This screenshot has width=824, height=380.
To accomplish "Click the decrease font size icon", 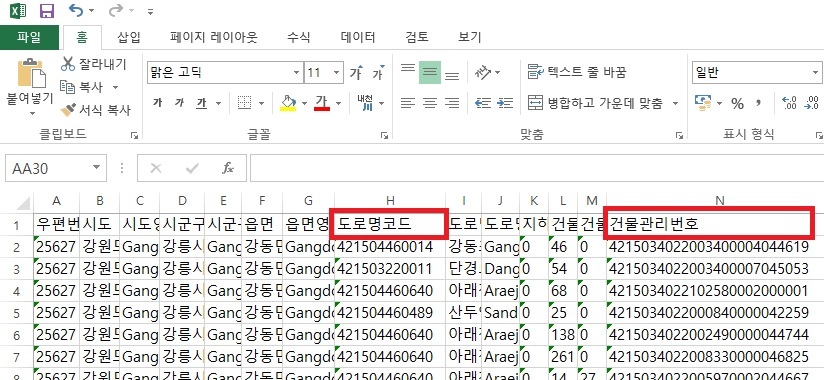I will click(378, 73).
